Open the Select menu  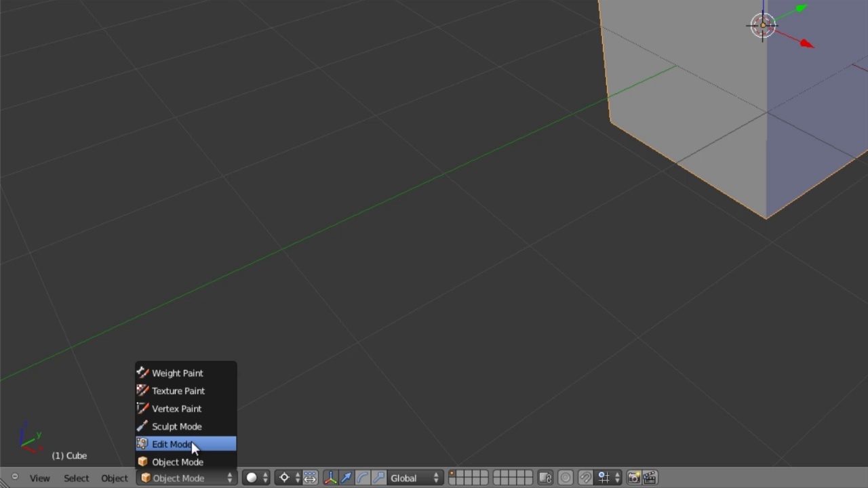click(76, 478)
